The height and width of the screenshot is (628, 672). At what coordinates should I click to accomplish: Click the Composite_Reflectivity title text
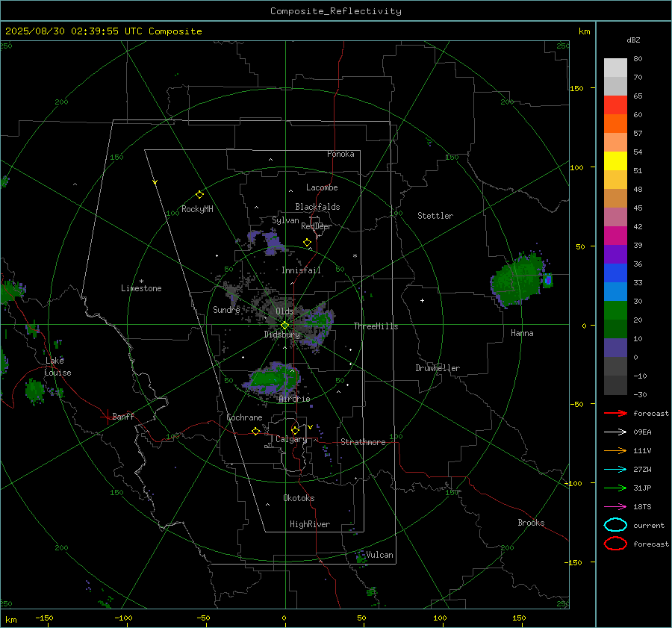click(x=336, y=11)
